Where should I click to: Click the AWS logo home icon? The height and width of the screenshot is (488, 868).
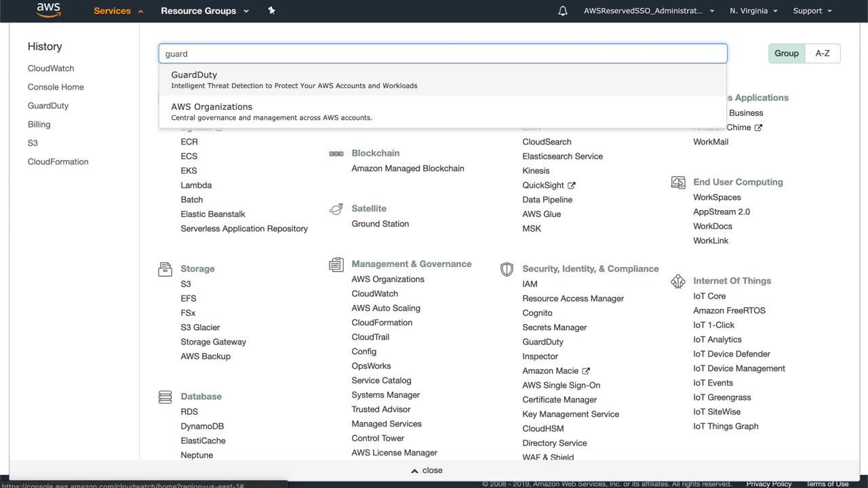pyautogui.click(x=48, y=10)
